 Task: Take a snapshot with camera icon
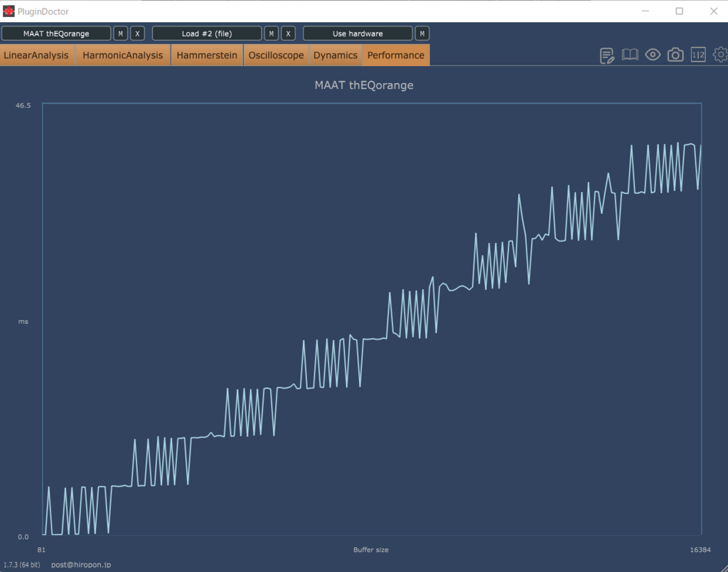point(675,55)
